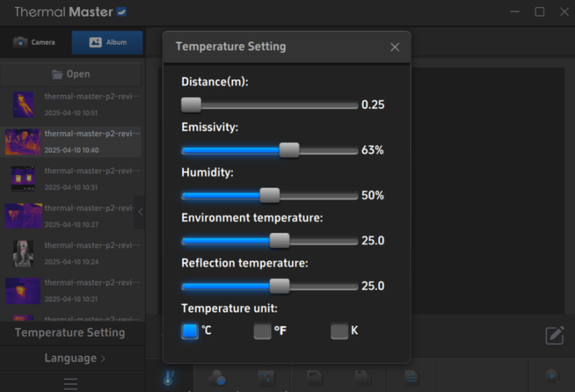The image size is (575, 392).
Task: Open the thumbnail dated 2025-04-10 10:31
Action: 23,179
